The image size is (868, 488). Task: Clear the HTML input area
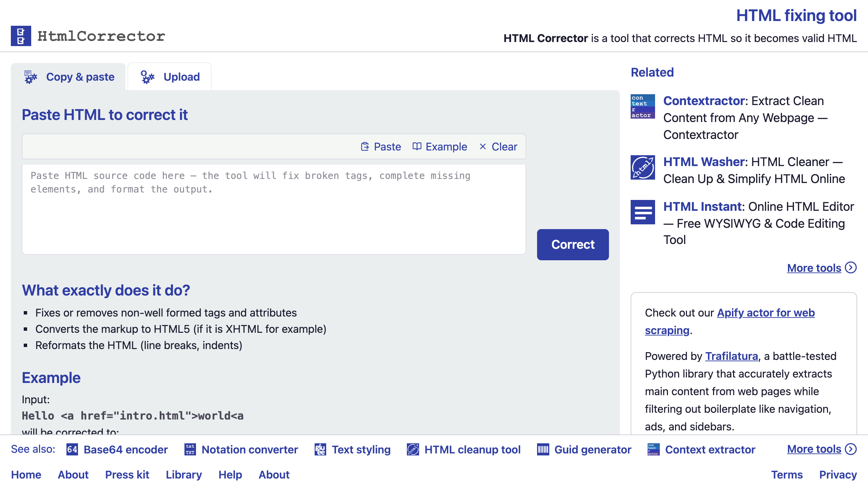[498, 147]
